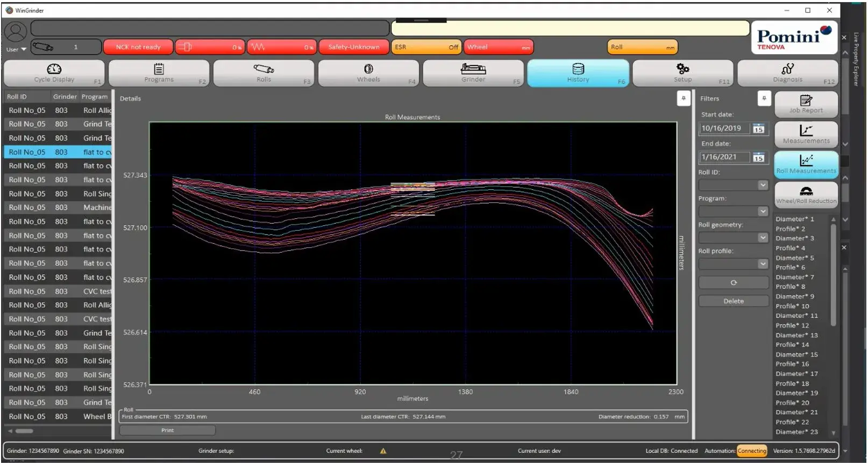Click the current wheel warning icon
This screenshot has width=868, height=463.
[383, 451]
